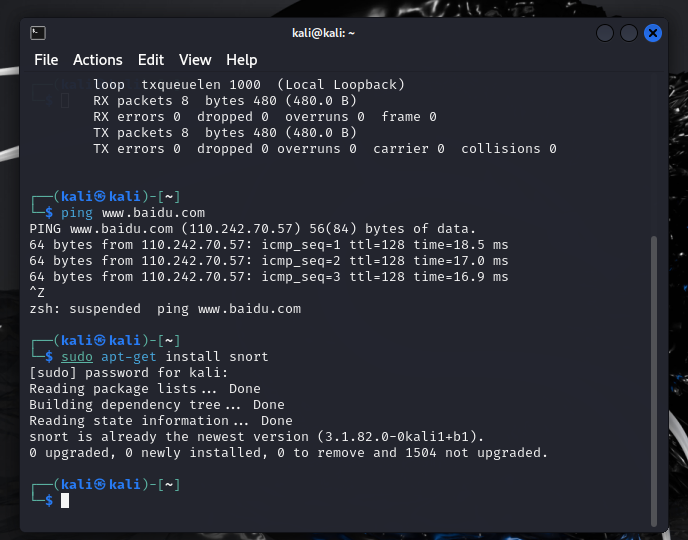Image resolution: width=688 pixels, height=540 pixels.
Task: Open the View menu
Action: point(195,60)
